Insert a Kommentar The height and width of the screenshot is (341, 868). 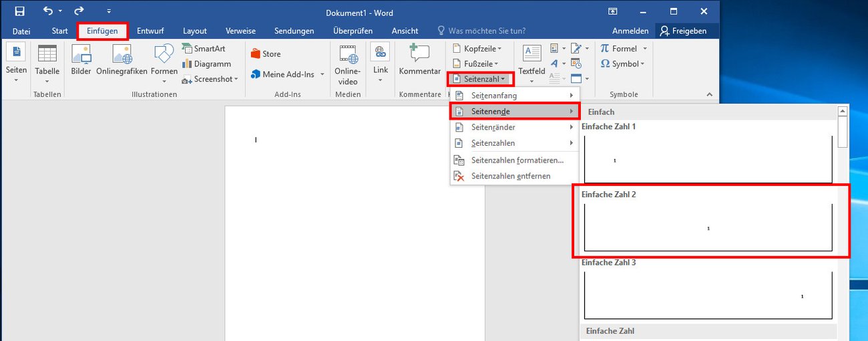click(x=420, y=61)
